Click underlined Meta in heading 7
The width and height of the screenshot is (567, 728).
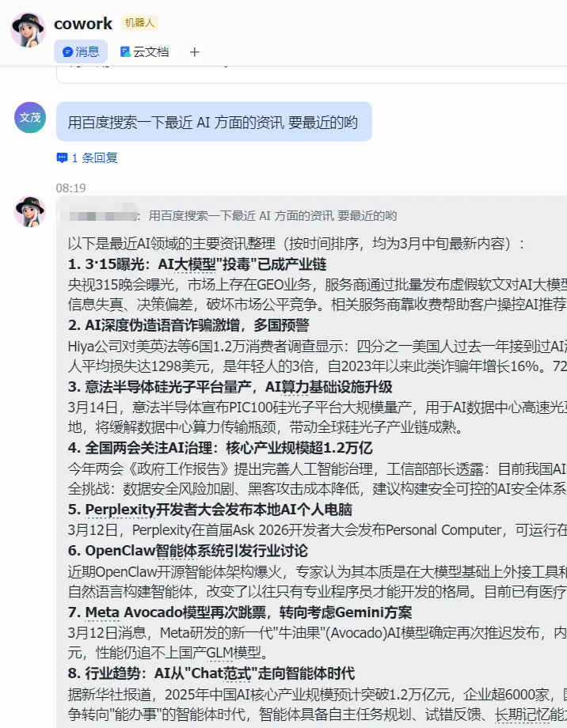[x=102, y=612]
